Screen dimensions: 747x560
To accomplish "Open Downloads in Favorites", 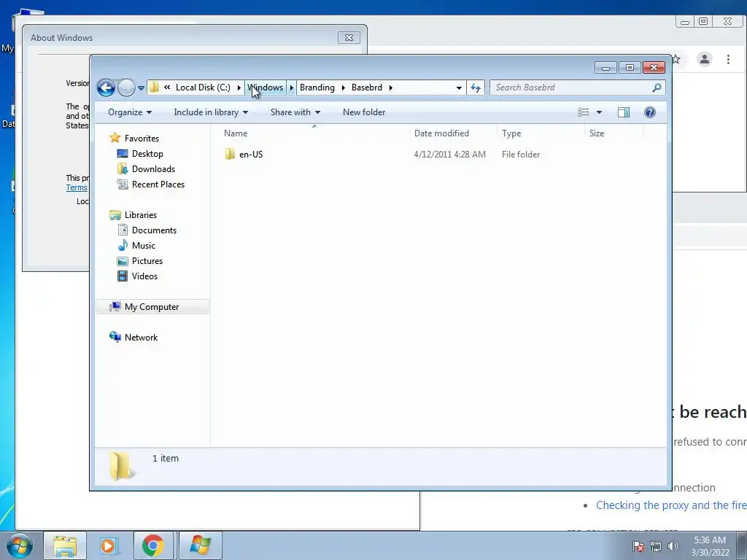I will pos(153,169).
